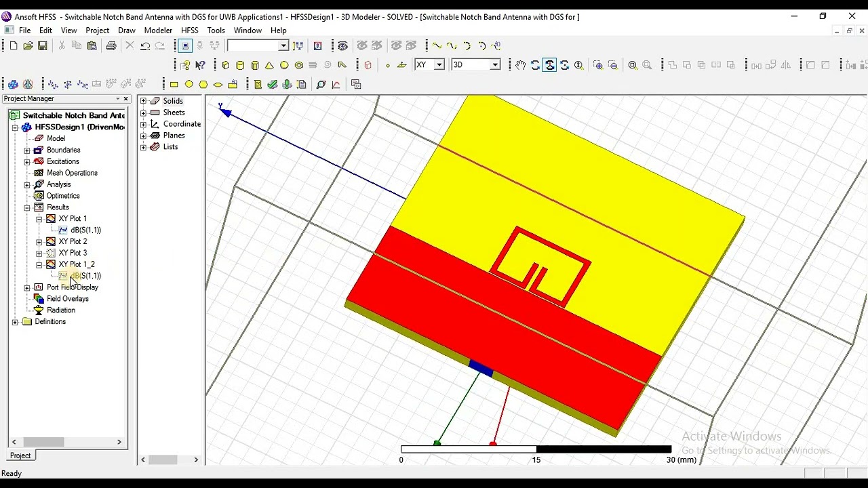This screenshot has height=488, width=868.
Task: Select the Draw sphere tool
Action: 284,65
